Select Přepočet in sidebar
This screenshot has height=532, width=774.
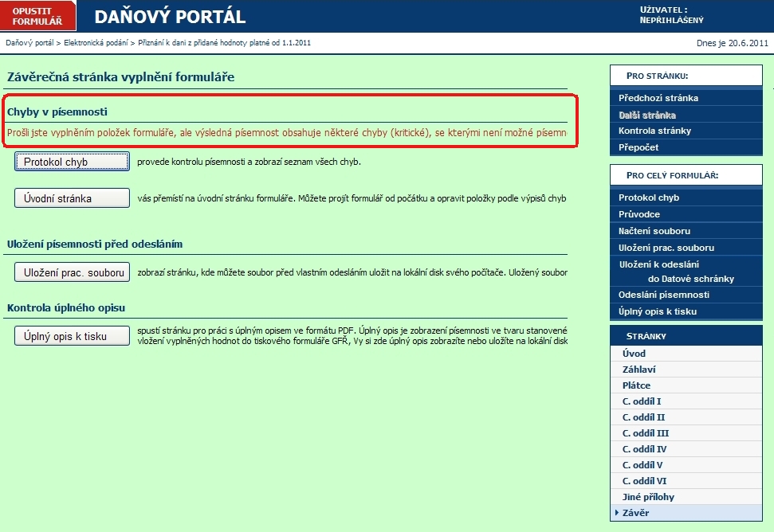click(686, 147)
